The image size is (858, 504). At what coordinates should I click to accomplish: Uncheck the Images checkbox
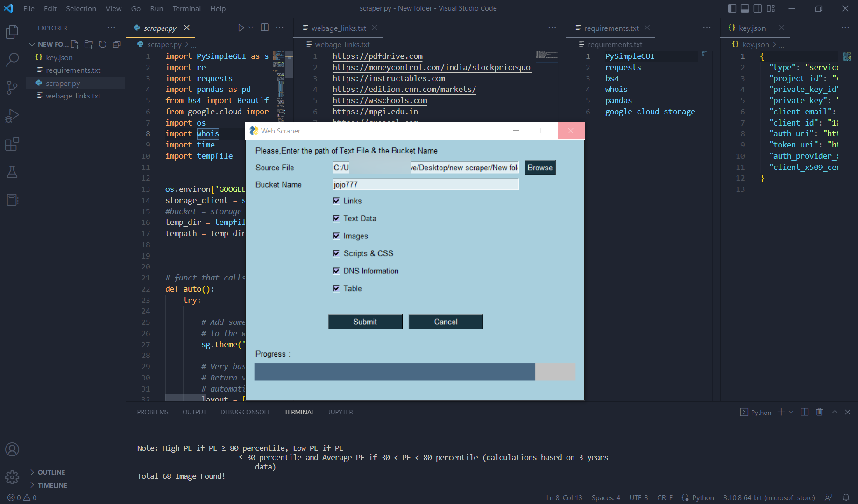point(336,236)
